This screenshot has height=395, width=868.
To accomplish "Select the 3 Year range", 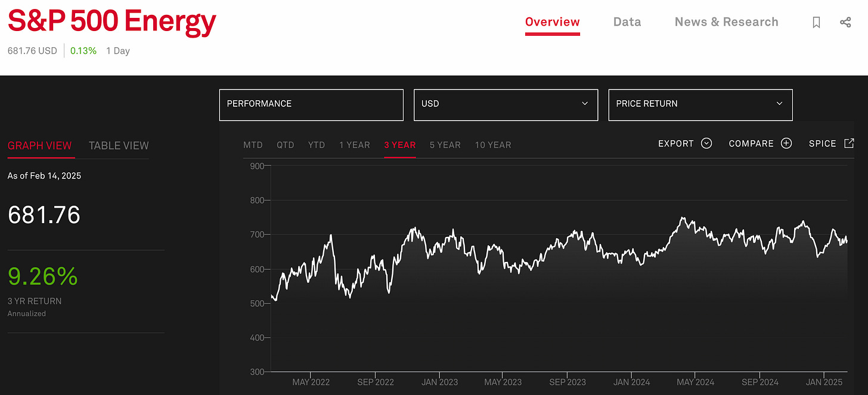I will 400,145.
